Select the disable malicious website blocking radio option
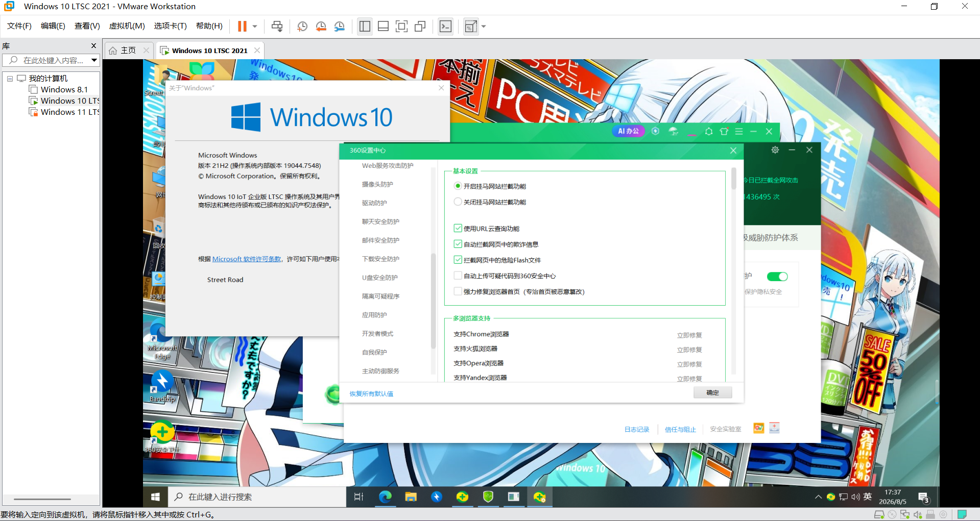This screenshot has height=521, width=980. (x=458, y=202)
